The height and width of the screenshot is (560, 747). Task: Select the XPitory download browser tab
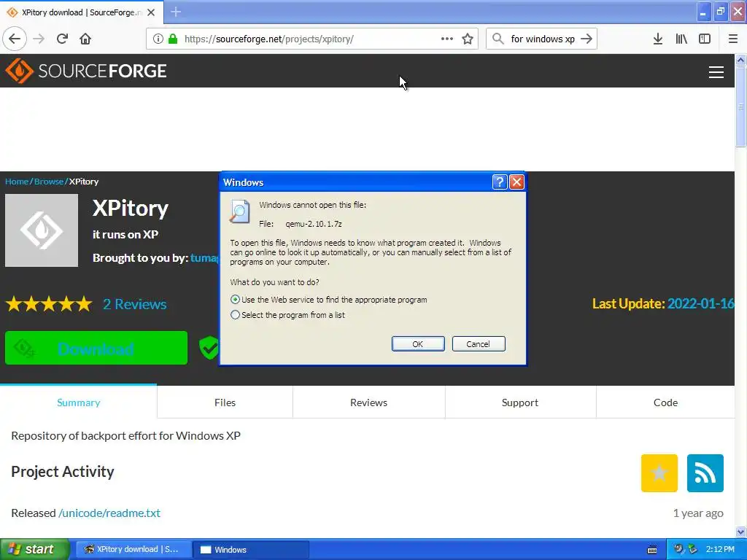(81, 12)
